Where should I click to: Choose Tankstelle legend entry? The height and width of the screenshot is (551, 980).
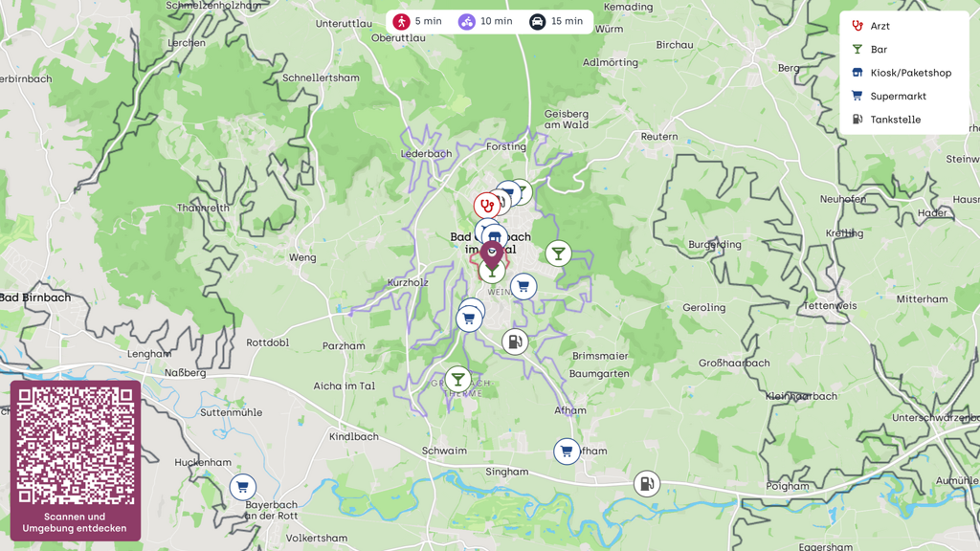885,120
